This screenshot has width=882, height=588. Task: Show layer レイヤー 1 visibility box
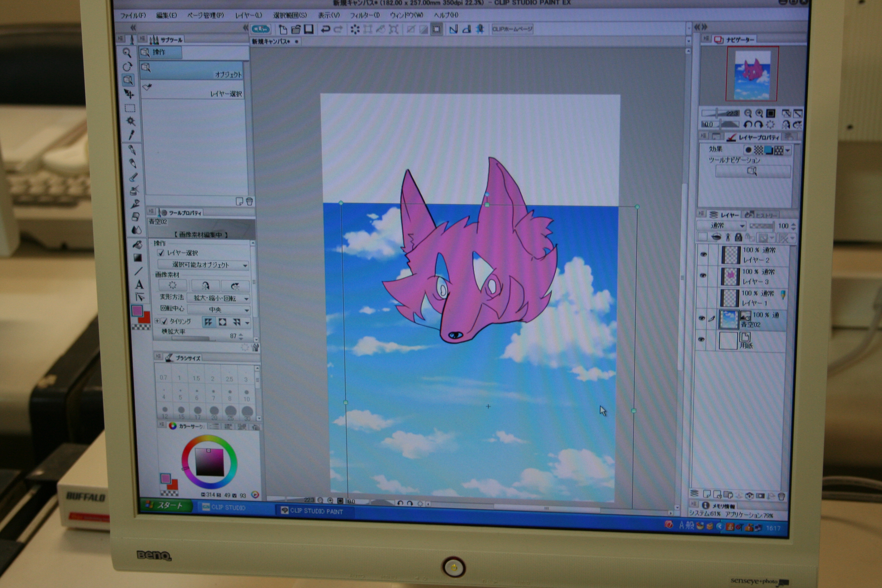pyautogui.click(x=703, y=297)
